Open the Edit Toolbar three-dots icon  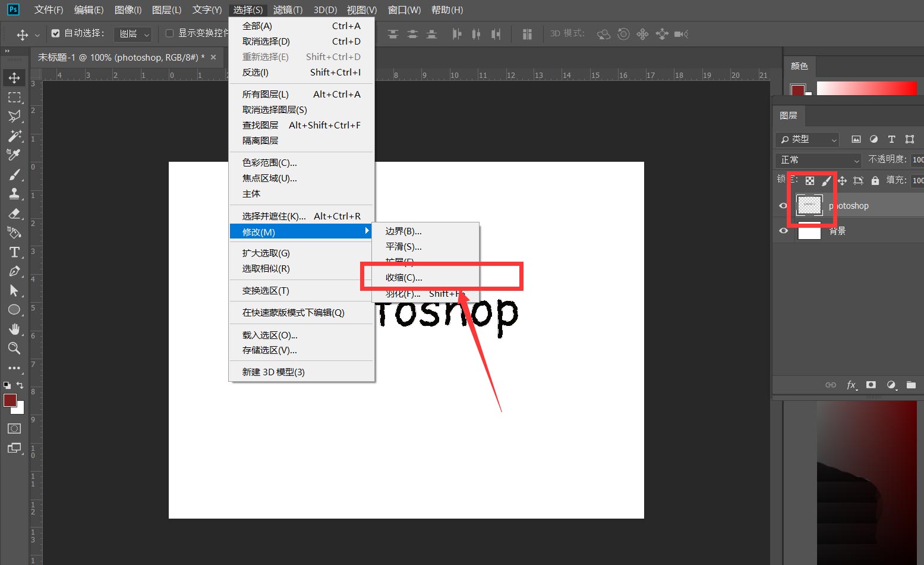click(14, 368)
